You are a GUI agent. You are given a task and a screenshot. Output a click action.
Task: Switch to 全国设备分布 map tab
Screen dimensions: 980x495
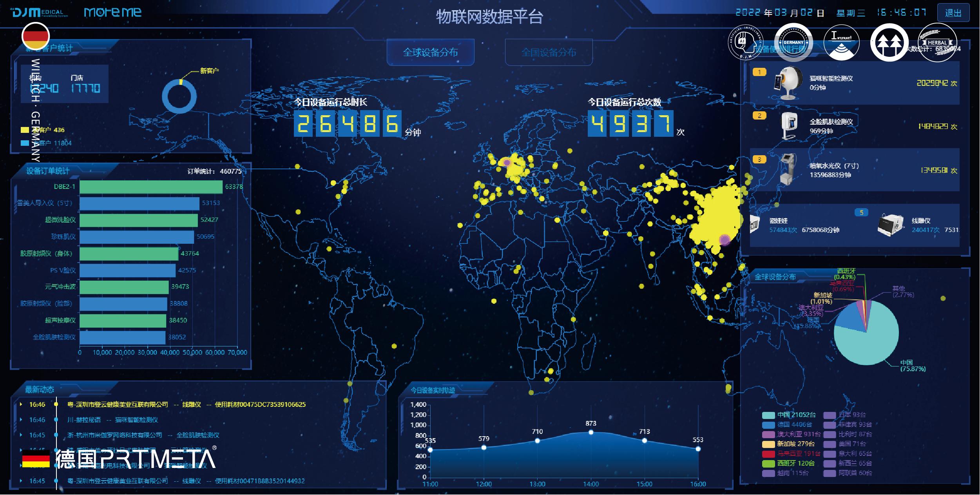548,53
